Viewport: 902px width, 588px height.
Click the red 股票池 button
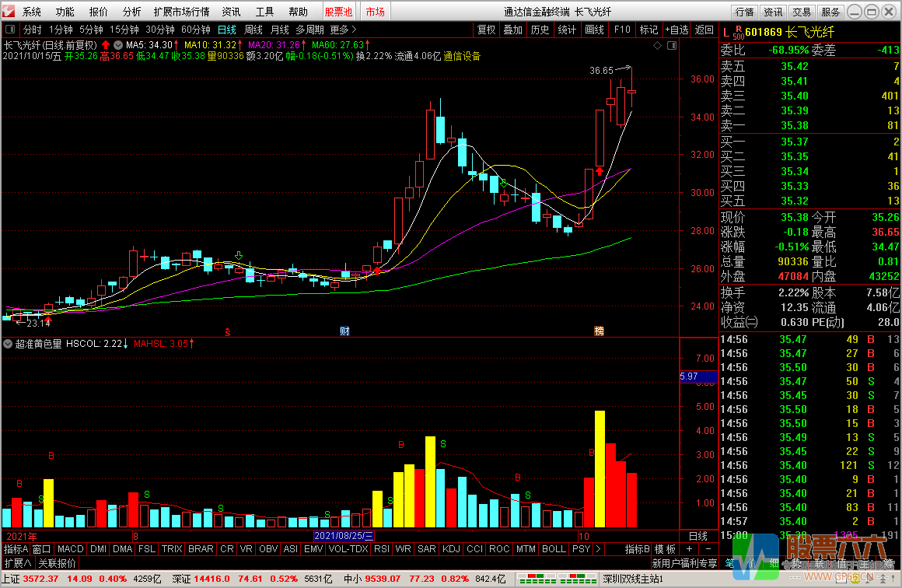(x=339, y=12)
